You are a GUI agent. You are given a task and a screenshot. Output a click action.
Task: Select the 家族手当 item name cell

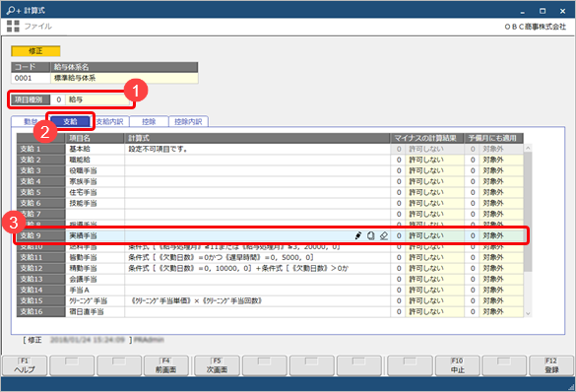[95, 181]
